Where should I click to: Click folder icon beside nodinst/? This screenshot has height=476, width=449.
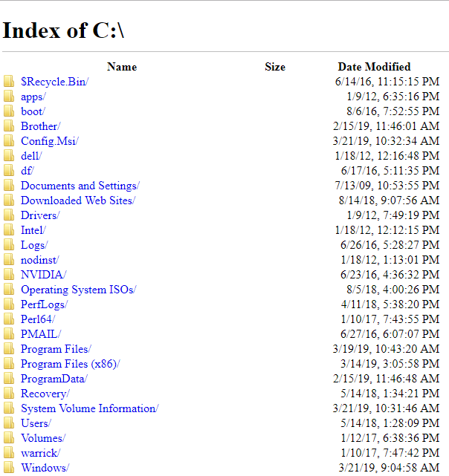[x=9, y=260]
